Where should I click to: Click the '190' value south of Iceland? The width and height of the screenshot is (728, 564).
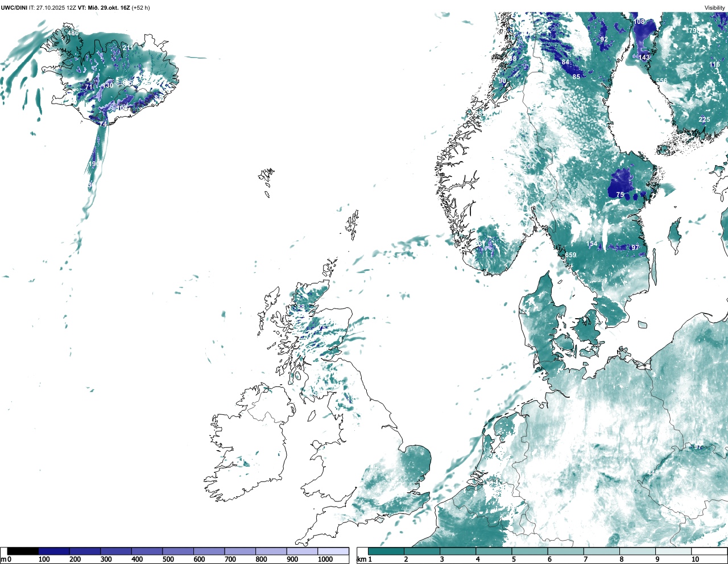94,164
